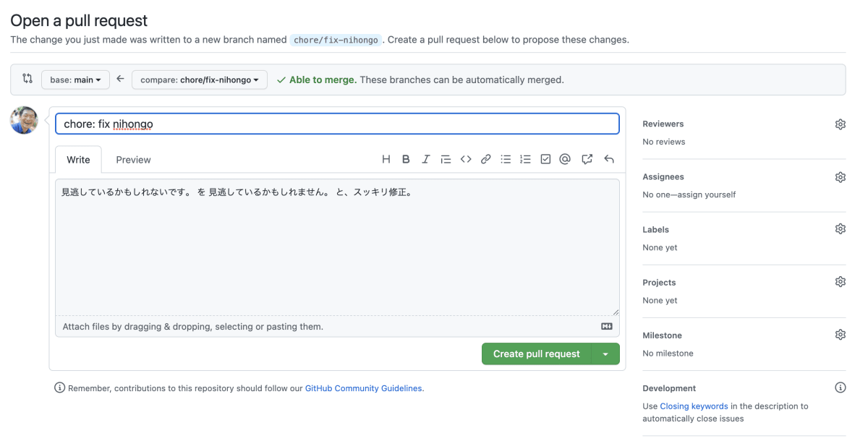Add a task list checkbox item
The image size is (868, 441).
pyautogui.click(x=546, y=159)
